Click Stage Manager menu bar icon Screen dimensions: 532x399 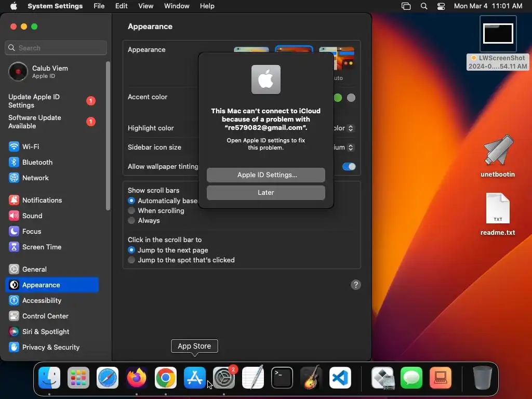tap(406, 6)
